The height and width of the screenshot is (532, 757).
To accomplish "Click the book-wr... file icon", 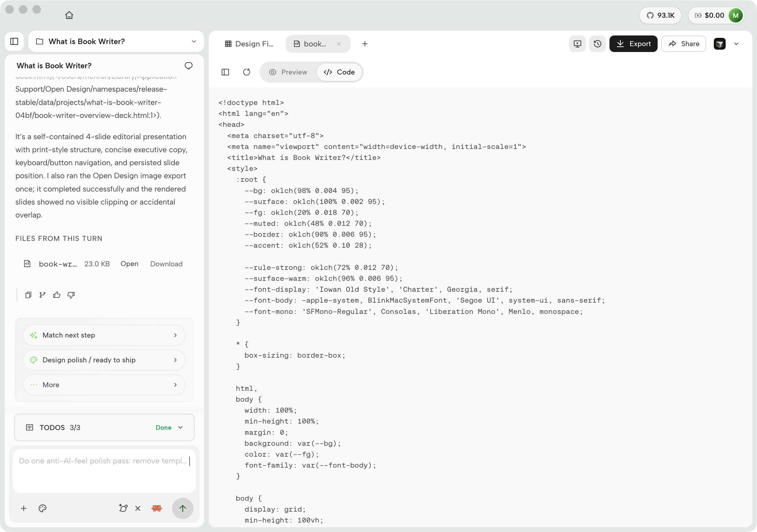I will [x=28, y=264].
